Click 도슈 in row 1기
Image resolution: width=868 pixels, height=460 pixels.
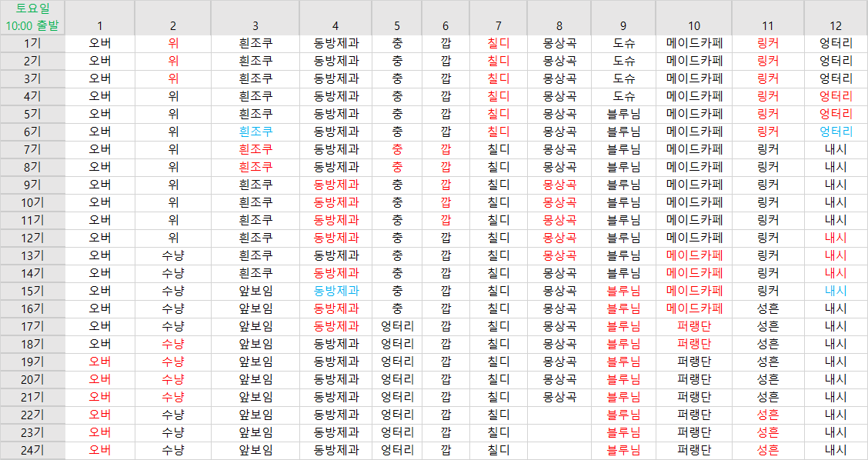coord(623,43)
